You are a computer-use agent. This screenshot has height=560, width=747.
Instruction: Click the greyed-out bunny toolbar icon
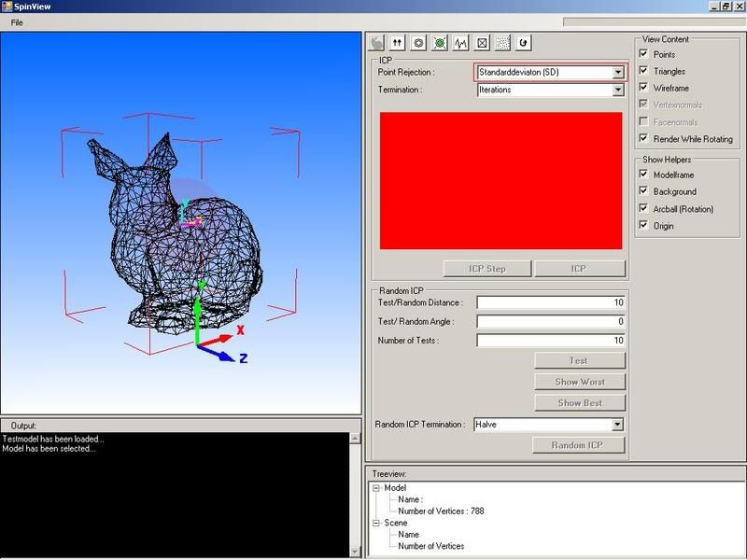tap(376, 43)
